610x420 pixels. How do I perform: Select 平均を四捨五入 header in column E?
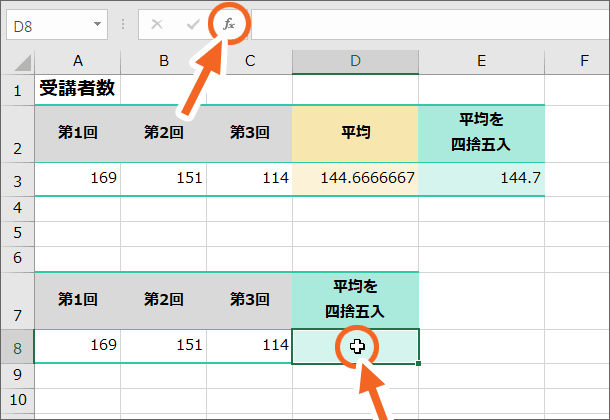482,134
